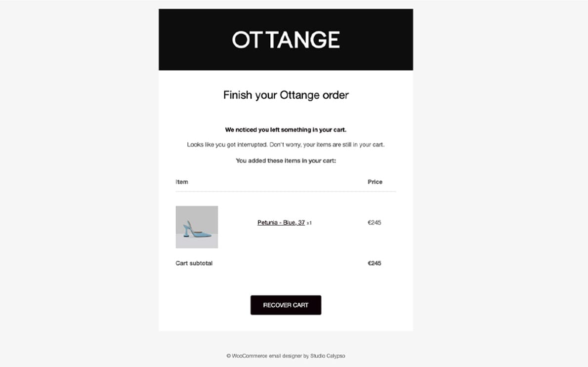Image resolution: width=588 pixels, height=367 pixels.
Task: Select the x1 quantity indicator
Action: [x=309, y=223]
